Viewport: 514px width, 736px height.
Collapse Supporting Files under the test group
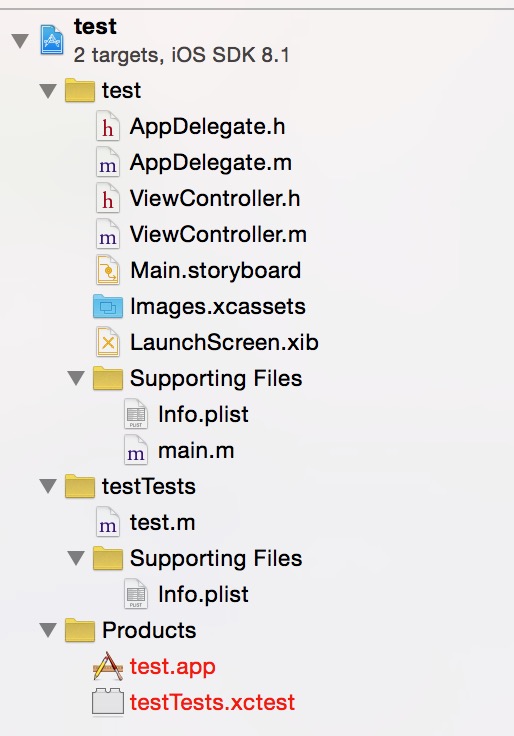point(76,378)
